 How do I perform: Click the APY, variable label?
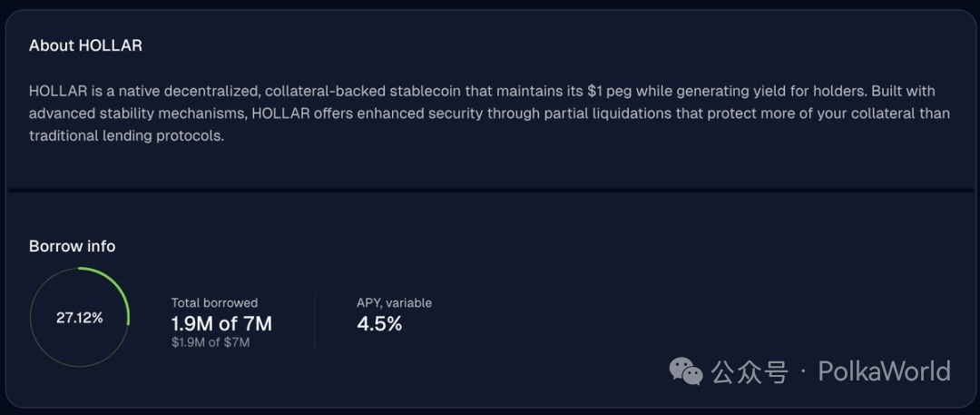(394, 303)
